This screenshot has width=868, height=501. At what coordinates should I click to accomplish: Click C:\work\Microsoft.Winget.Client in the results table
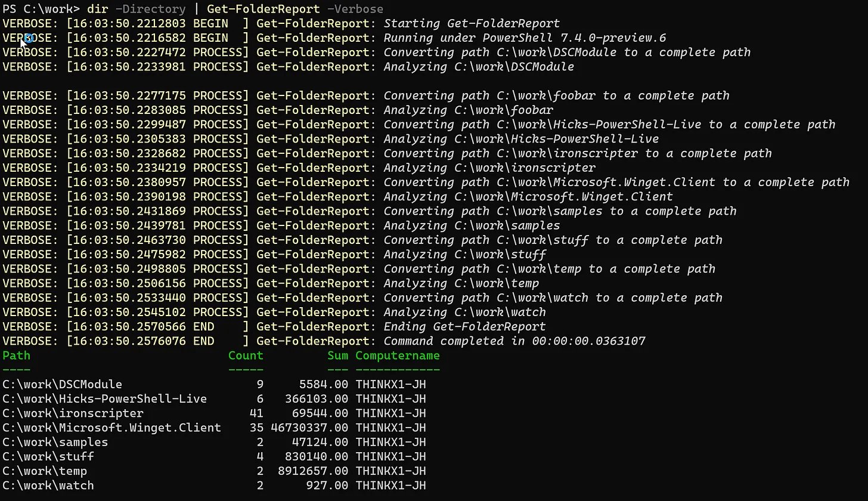(111, 428)
